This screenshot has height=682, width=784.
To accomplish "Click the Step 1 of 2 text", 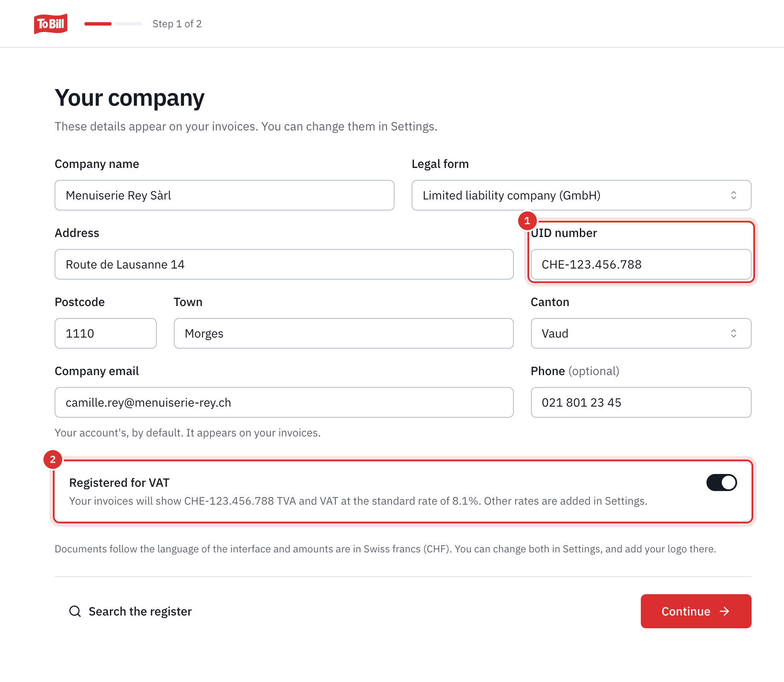I will click(177, 24).
